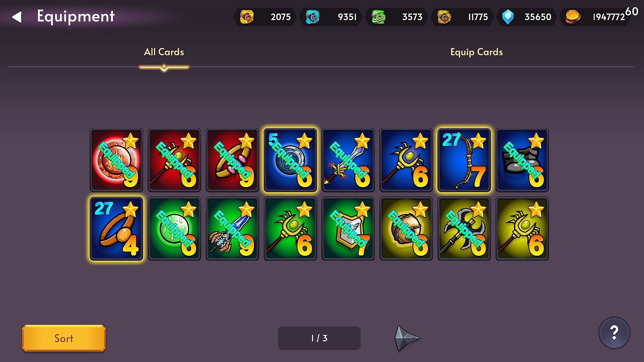This screenshot has width=644, height=362.
Task: Click the 1 / 3 page indicator
Action: coord(319,338)
